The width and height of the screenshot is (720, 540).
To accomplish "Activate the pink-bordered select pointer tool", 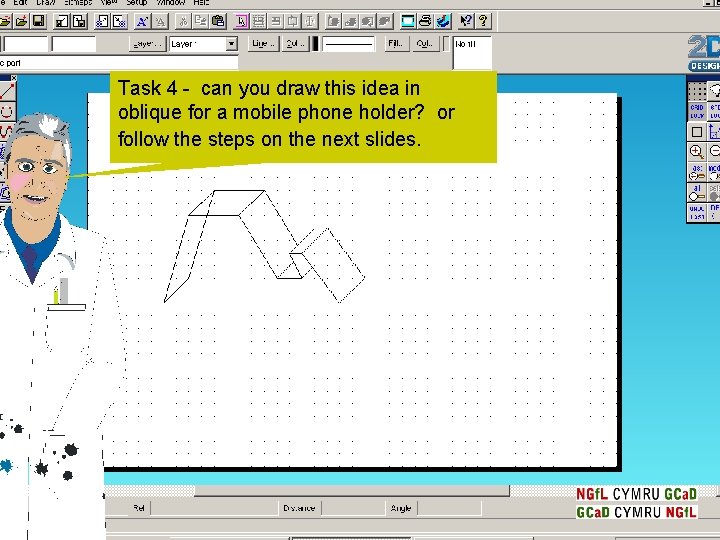I will coord(241,21).
